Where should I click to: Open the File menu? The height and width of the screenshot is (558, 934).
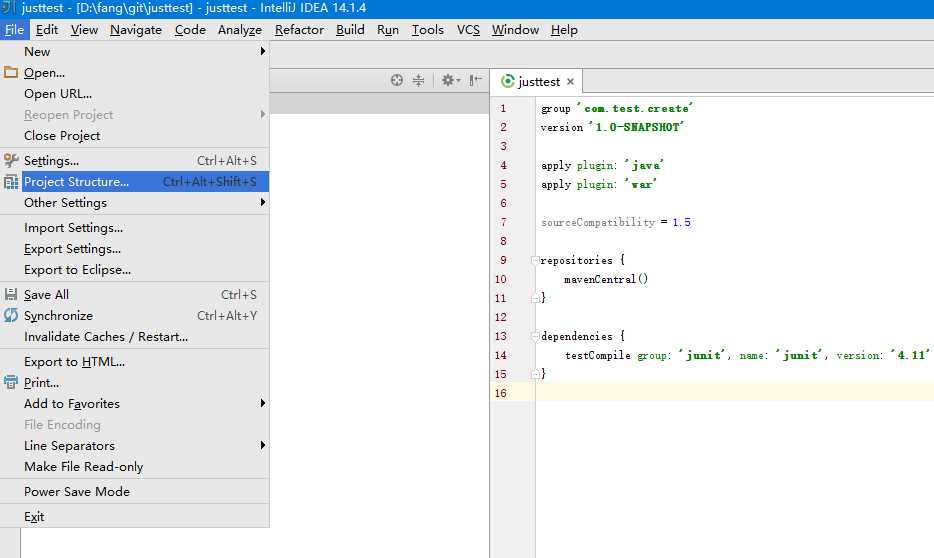pyautogui.click(x=14, y=30)
